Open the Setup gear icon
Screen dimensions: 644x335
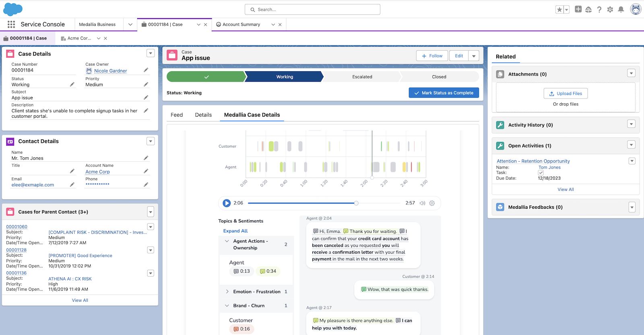[x=610, y=9]
